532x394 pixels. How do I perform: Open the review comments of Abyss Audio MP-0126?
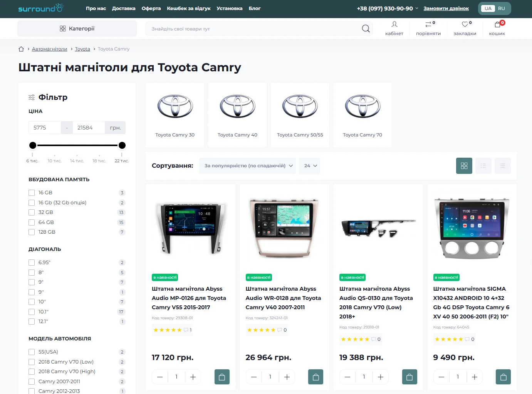click(x=188, y=330)
